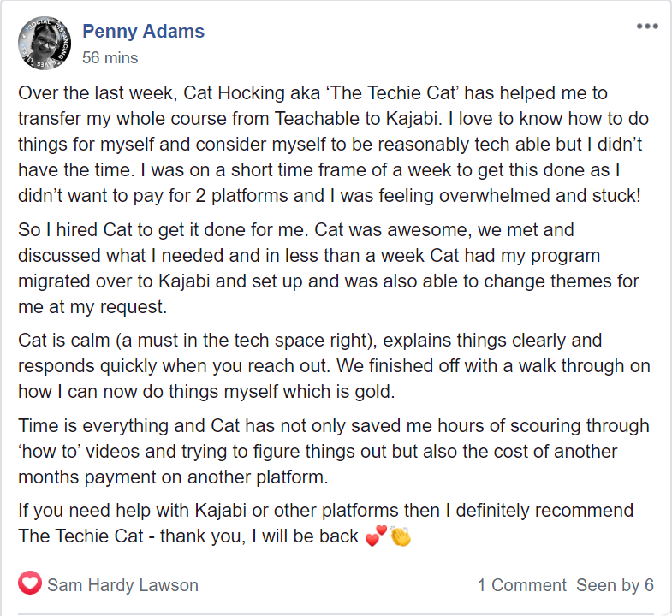Open the '1 Comment' link
672x616 pixels.
click(x=521, y=585)
